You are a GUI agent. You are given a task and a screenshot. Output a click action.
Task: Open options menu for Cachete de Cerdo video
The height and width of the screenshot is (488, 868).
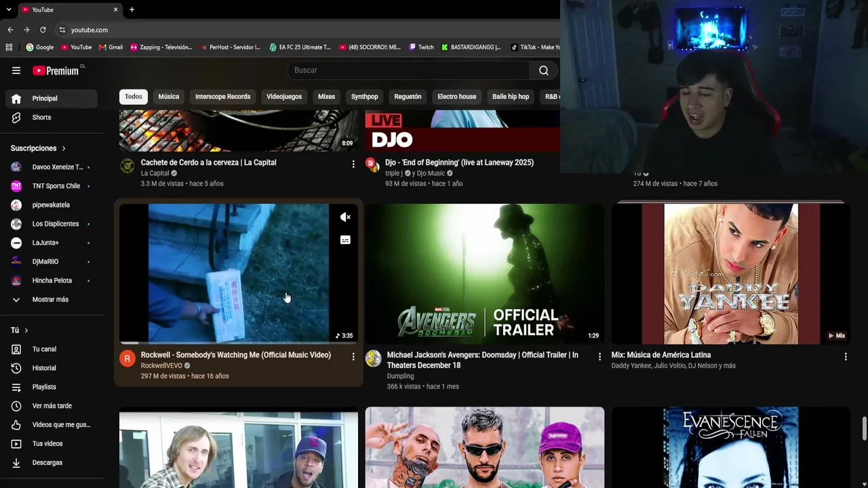pyautogui.click(x=353, y=164)
